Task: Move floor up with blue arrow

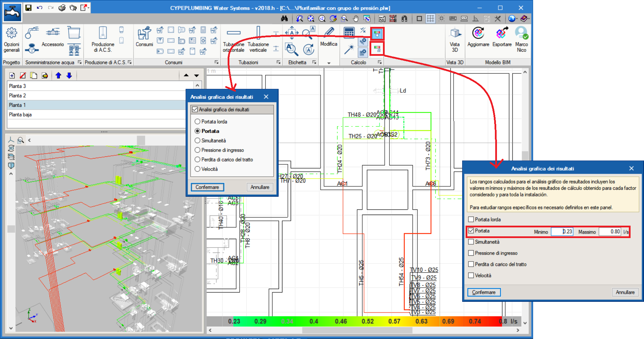Action: coord(58,75)
